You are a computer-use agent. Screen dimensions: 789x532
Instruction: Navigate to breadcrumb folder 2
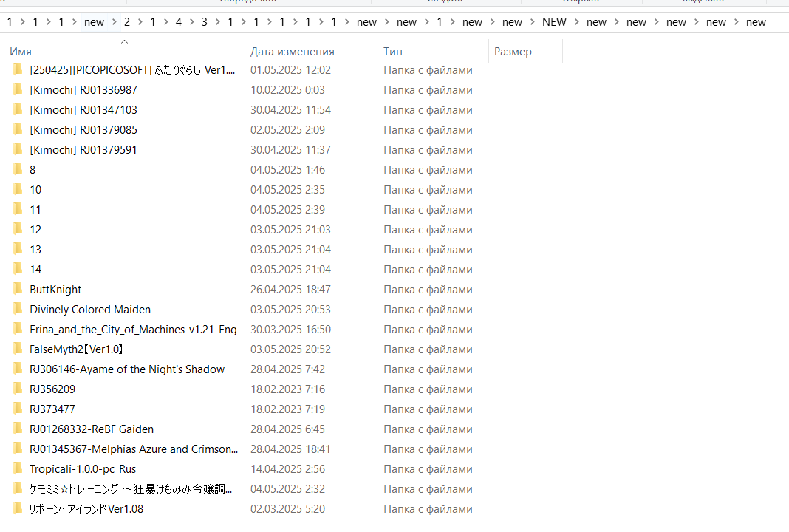click(127, 22)
